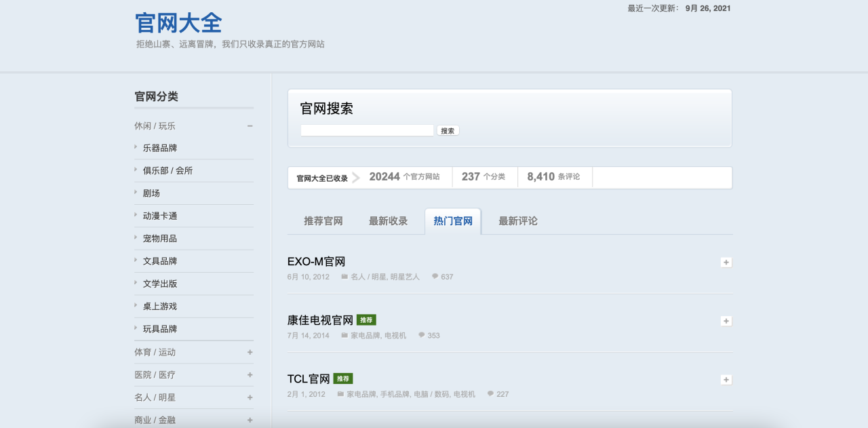Click the folder icon in the 康佳电视官网 row
The image size is (868, 428).
344,335
